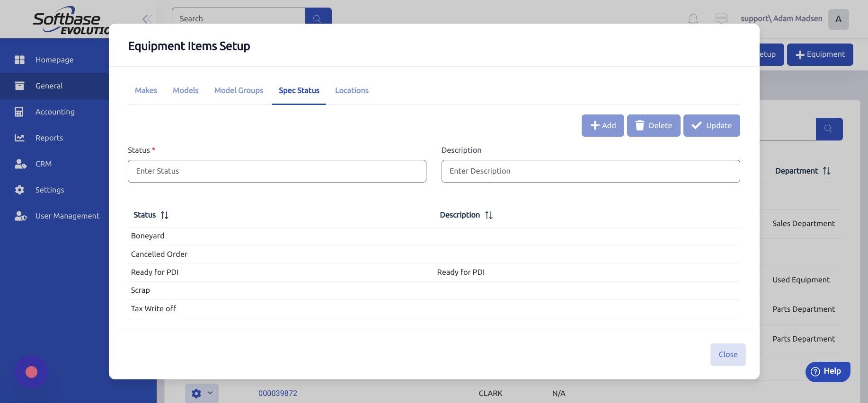Focus the Enter Description input field
This screenshot has width=868, height=403.
[x=591, y=171]
